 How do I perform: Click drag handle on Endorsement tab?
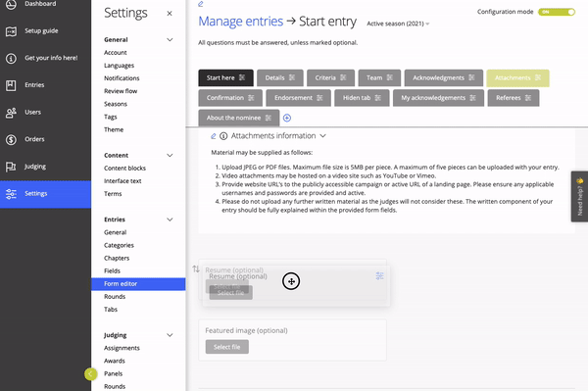(319, 98)
